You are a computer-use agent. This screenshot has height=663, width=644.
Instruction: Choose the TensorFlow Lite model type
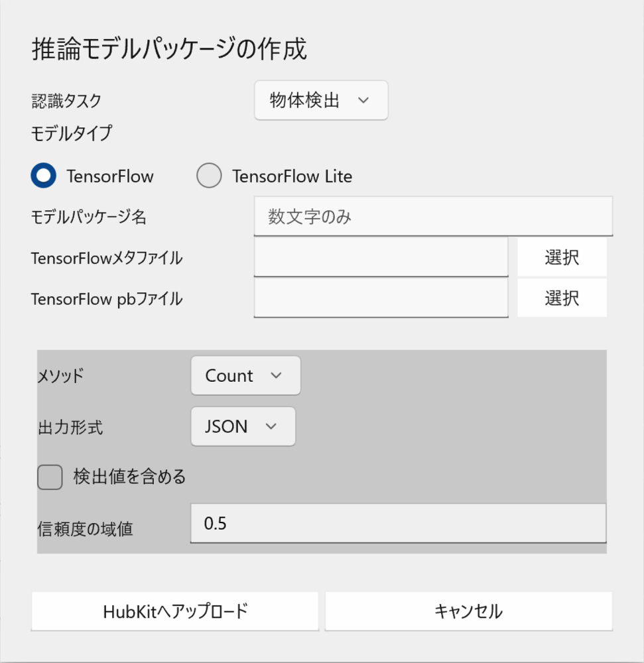click(x=209, y=176)
